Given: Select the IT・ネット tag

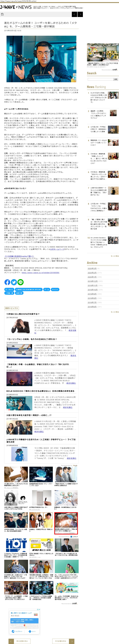Looking at the screenshot, I should [x=9, y=290].
